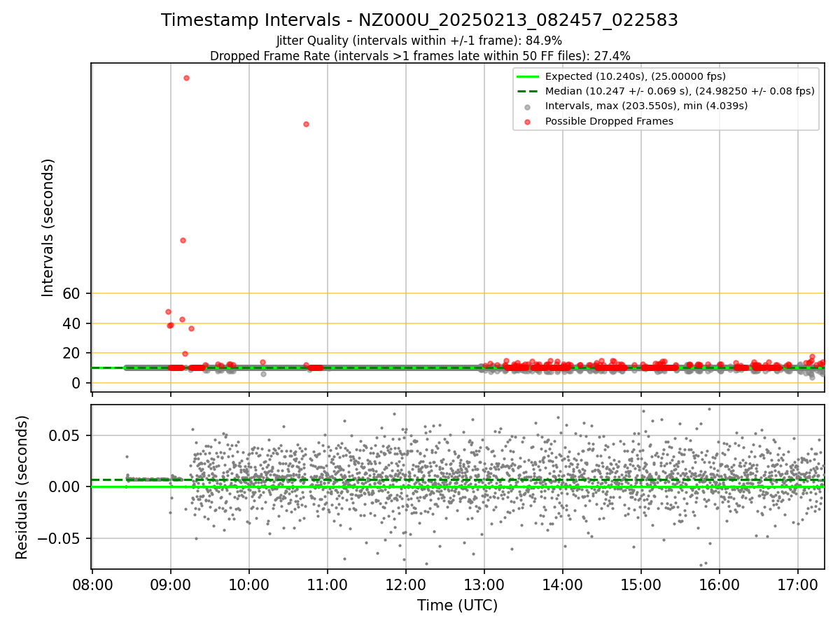Screen dimensions: 840x630
Task: Click the 'Time (UTC)' x-axis label
Action: [x=458, y=605]
